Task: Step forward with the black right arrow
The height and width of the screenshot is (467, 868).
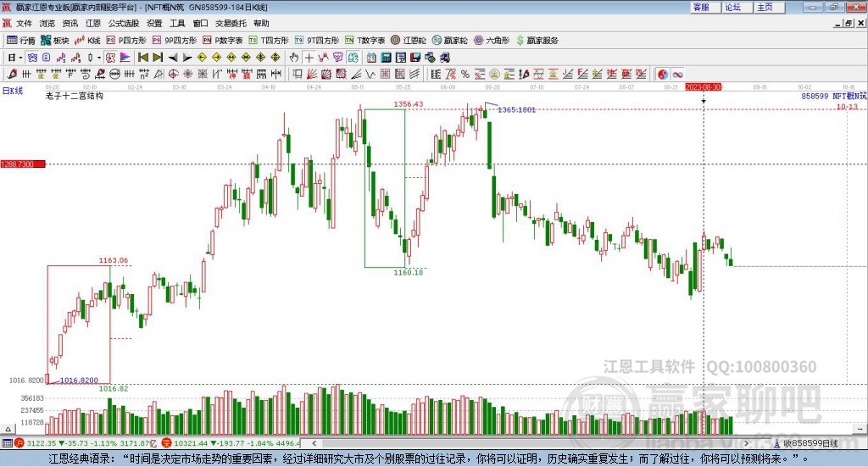Action: 187,58
